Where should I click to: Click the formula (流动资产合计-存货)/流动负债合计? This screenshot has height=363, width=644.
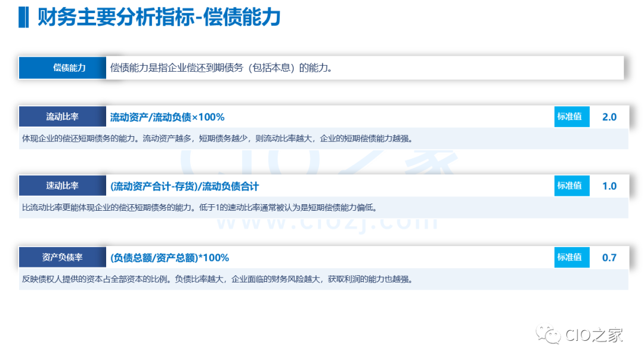184,186
